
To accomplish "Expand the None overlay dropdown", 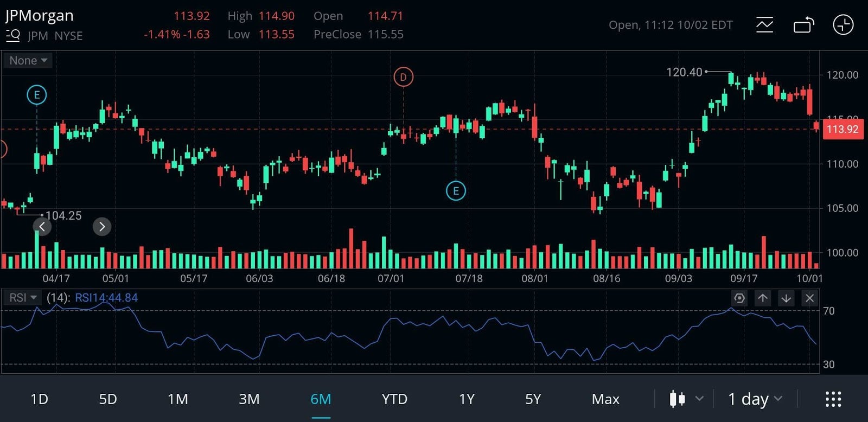I will click(x=28, y=60).
